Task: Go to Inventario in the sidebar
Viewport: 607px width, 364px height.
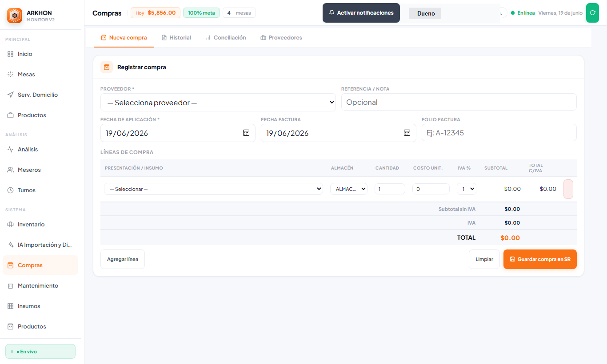Action: tap(40, 224)
